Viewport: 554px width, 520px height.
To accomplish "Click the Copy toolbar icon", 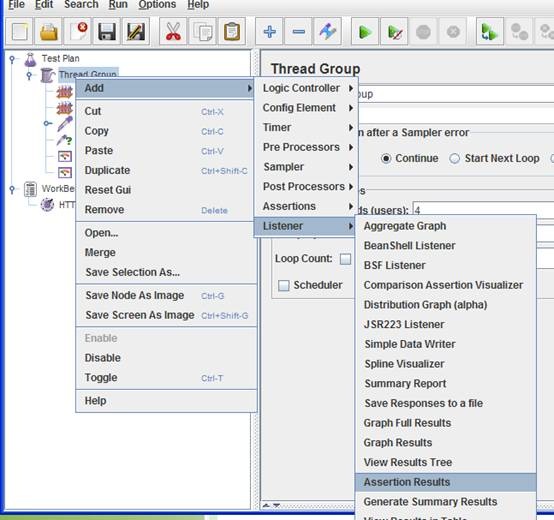I will tap(202, 32).
